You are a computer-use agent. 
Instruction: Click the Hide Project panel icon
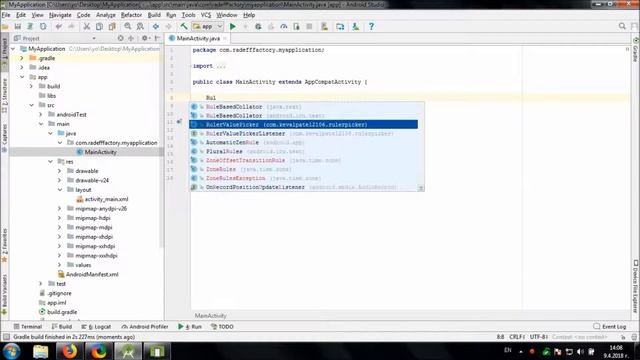(x=157, y=38)
